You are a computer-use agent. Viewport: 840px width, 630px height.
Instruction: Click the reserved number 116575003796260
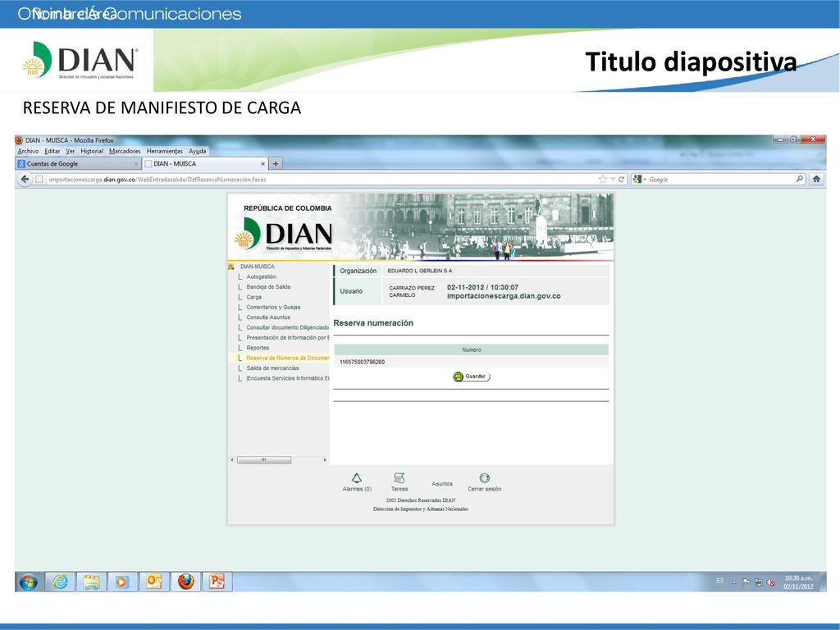362,362
